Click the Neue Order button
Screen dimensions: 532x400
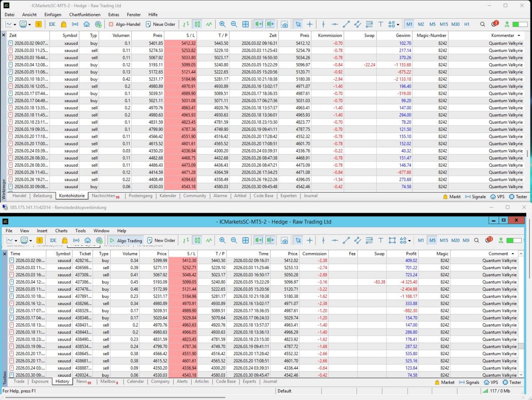click(x=160, y=24)
